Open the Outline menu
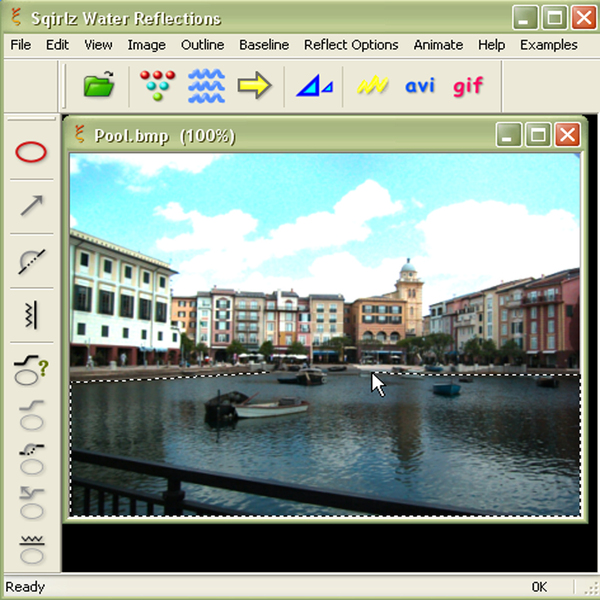 point(202,45)
